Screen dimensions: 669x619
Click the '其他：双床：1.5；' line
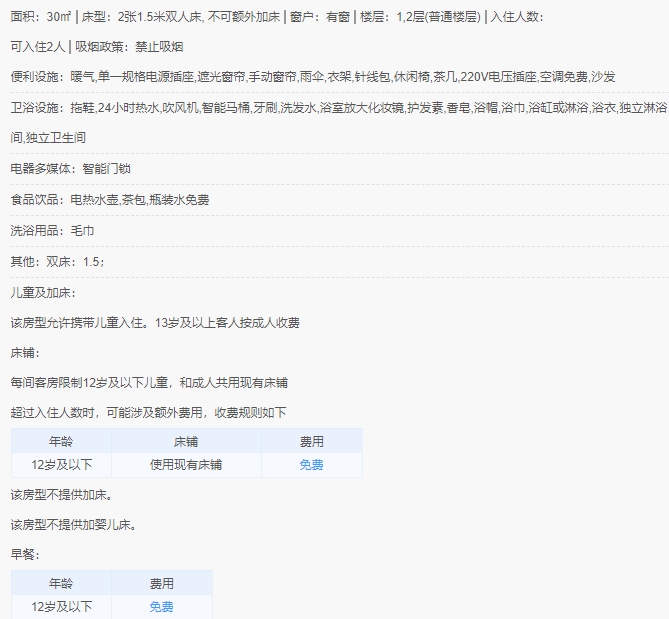point(58,262)
